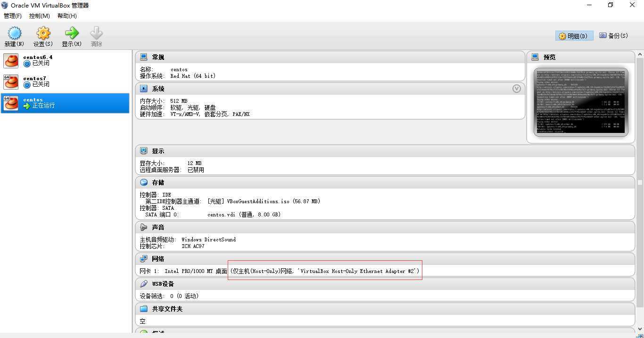The height and width of the screenshot is (338, 644).
Task: Click the VM preview thumbnail
Action: coord(581,102)
